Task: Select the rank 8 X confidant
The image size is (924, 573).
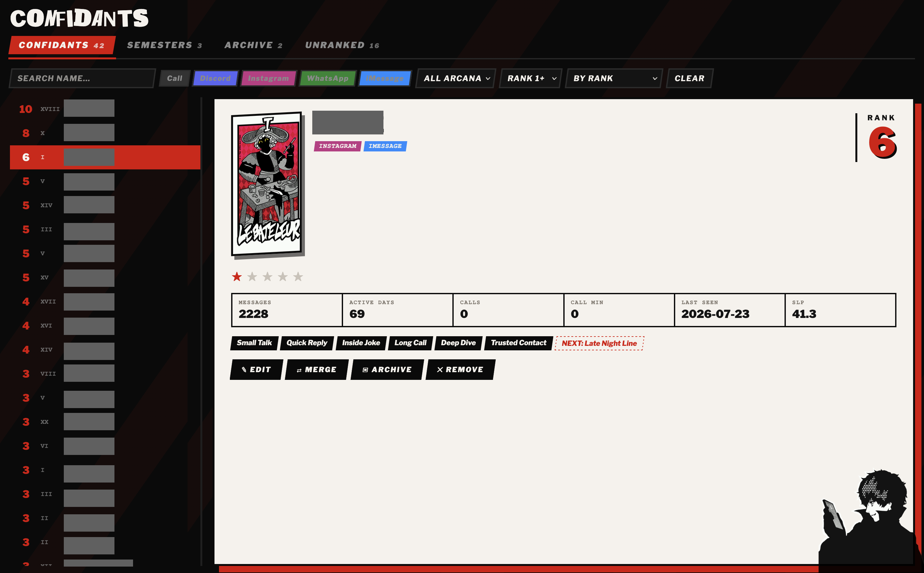Action: click(105, 133)
